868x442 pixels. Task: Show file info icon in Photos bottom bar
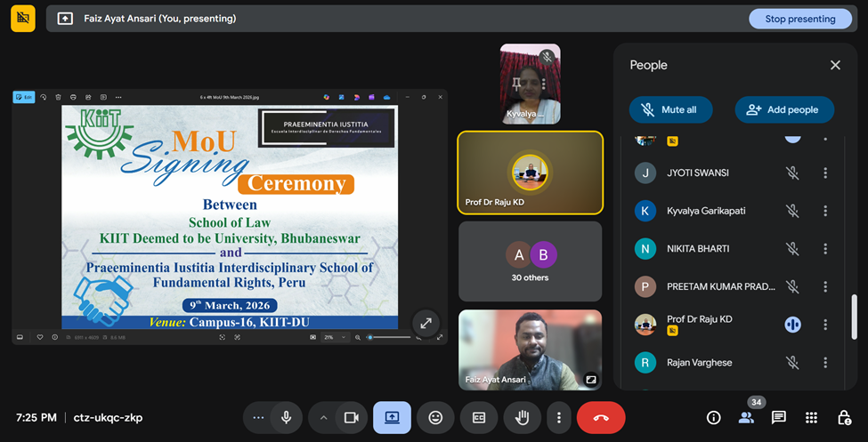(55, 337)
